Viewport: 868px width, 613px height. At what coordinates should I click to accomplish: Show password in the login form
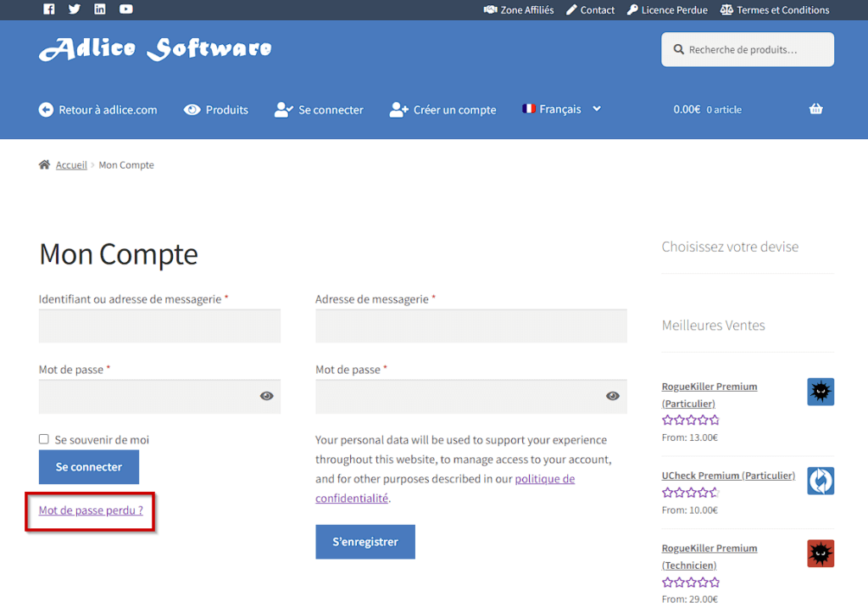point(266,396)
